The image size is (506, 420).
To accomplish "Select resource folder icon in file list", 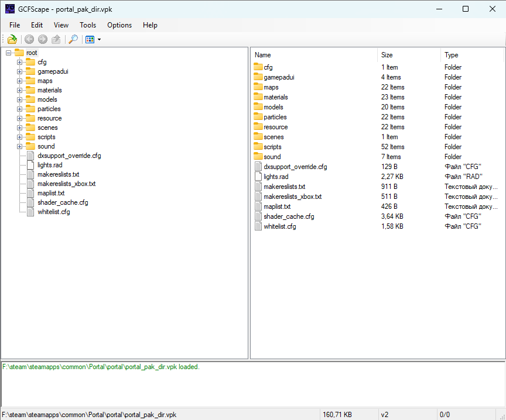I will [x=258, y=127].
